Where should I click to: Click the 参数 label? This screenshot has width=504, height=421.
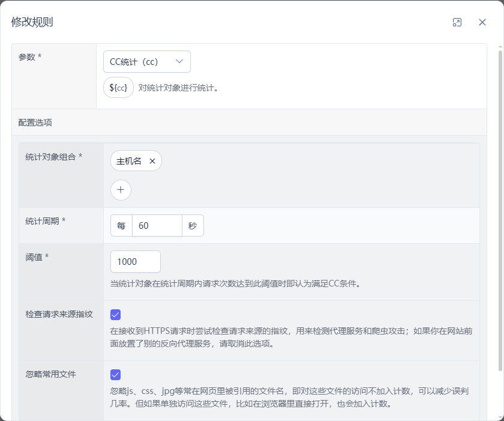point(30,57)
